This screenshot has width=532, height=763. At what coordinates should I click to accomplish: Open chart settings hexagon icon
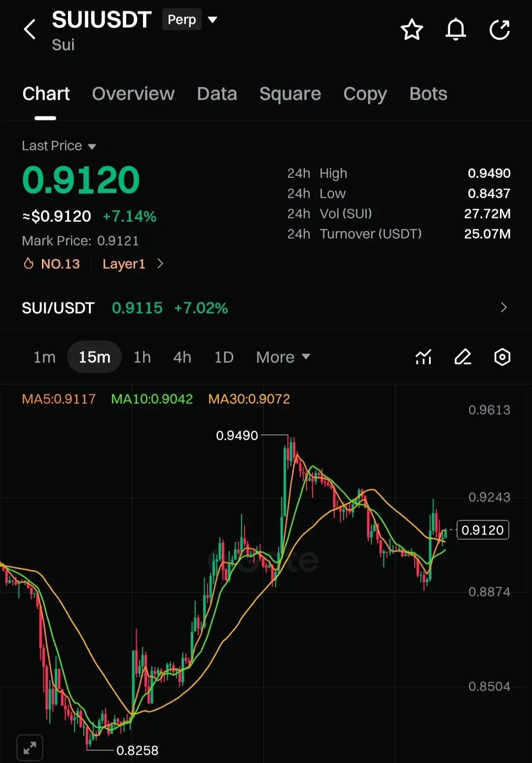(x=502, y=357)
